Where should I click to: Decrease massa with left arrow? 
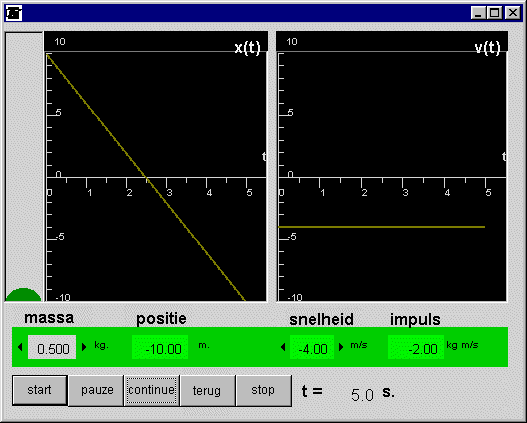(x=20, y=347)
